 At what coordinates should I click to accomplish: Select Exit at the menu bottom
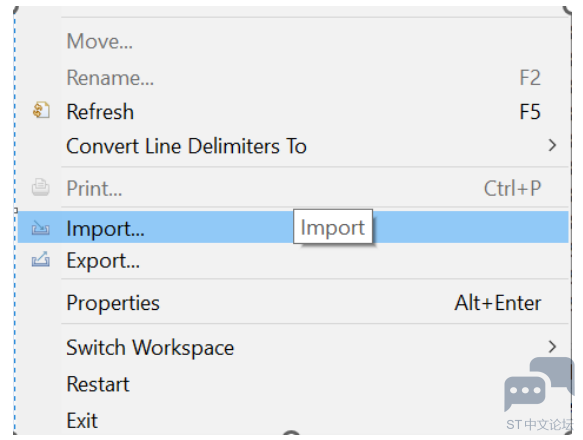pos(82,421)
